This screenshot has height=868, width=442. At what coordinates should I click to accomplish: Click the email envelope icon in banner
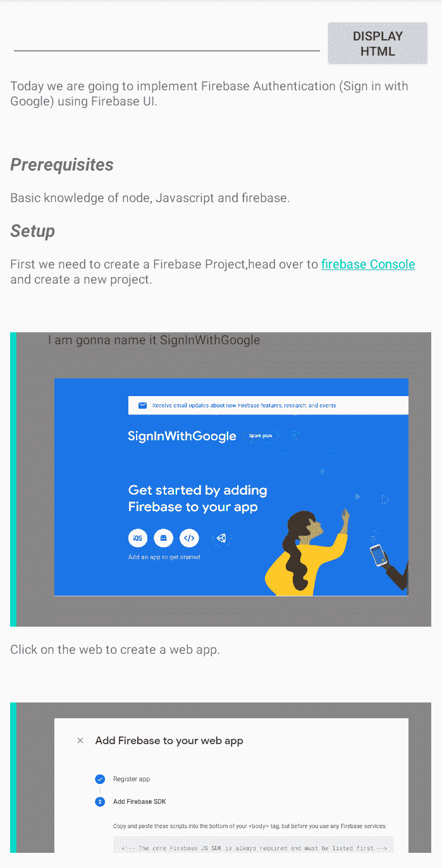142,406
